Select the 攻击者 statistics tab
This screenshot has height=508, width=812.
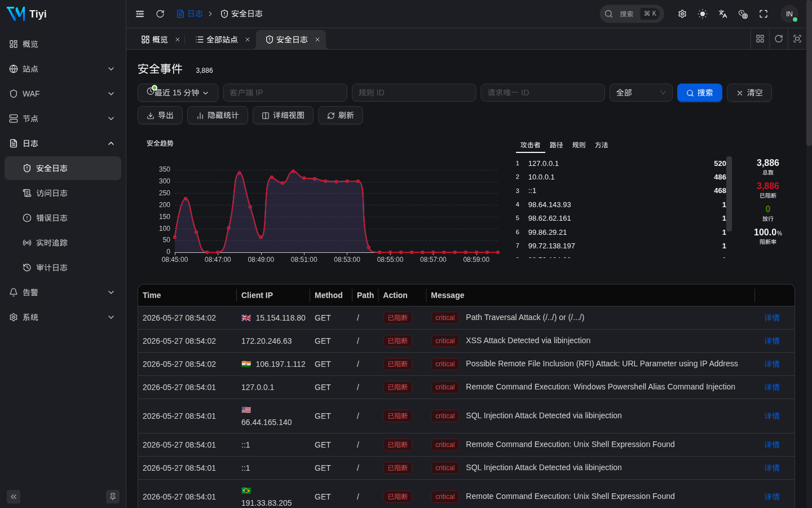(x=530, y=145)
